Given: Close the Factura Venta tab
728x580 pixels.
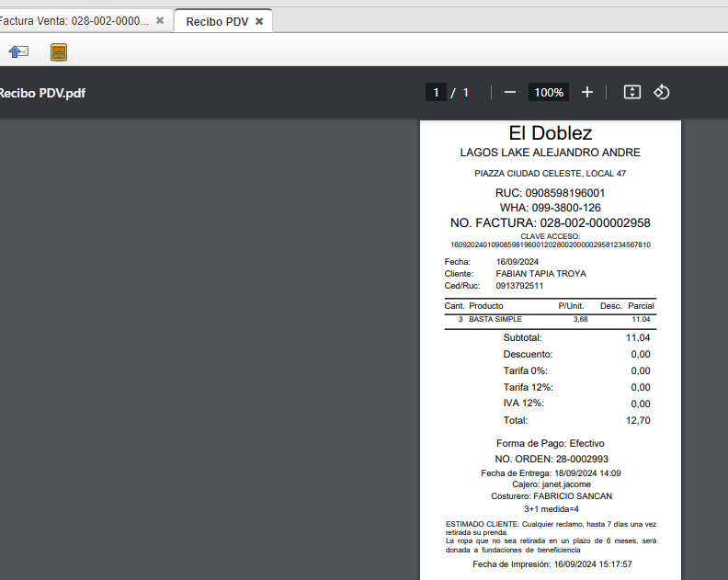Looking at the screenshot, I should [160, 20].
